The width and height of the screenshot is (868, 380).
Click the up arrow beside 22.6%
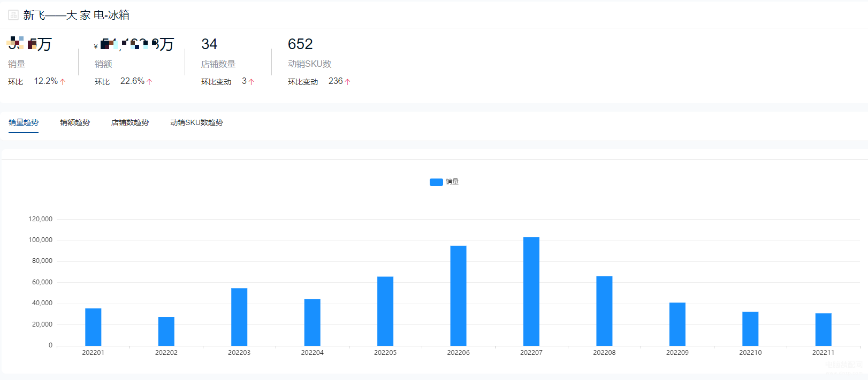tap(149, 82)
